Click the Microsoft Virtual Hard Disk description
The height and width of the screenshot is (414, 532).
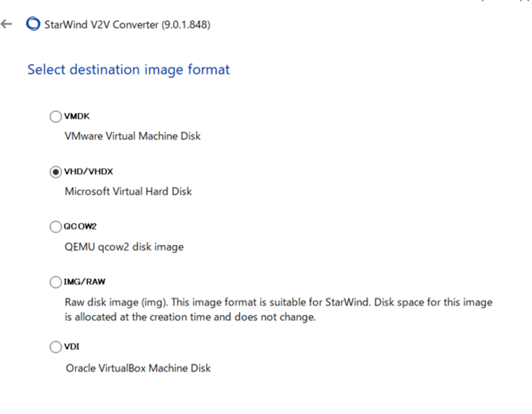[x=128, y=191]
